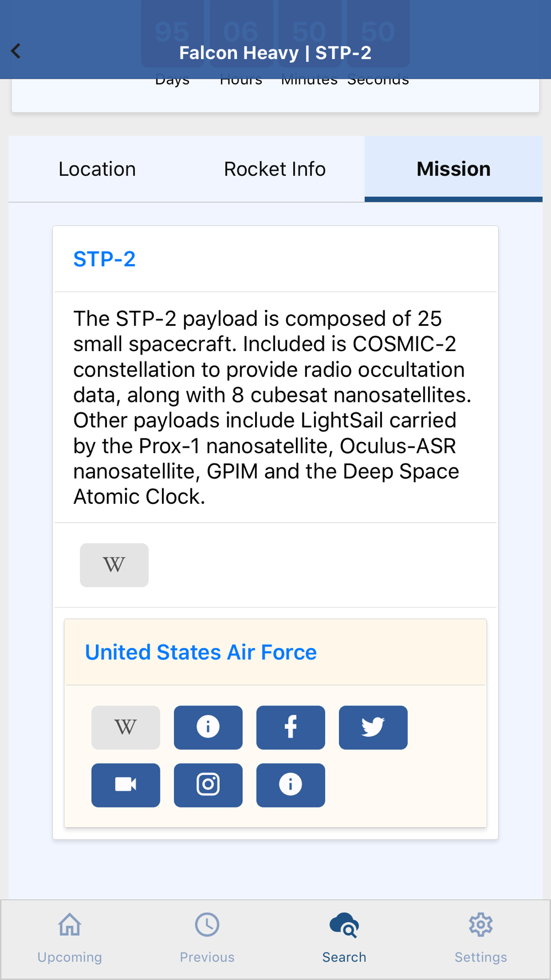Open the first Air Force info link
The height and width of the screenshot is (980, 551).
tap(208, 728)
